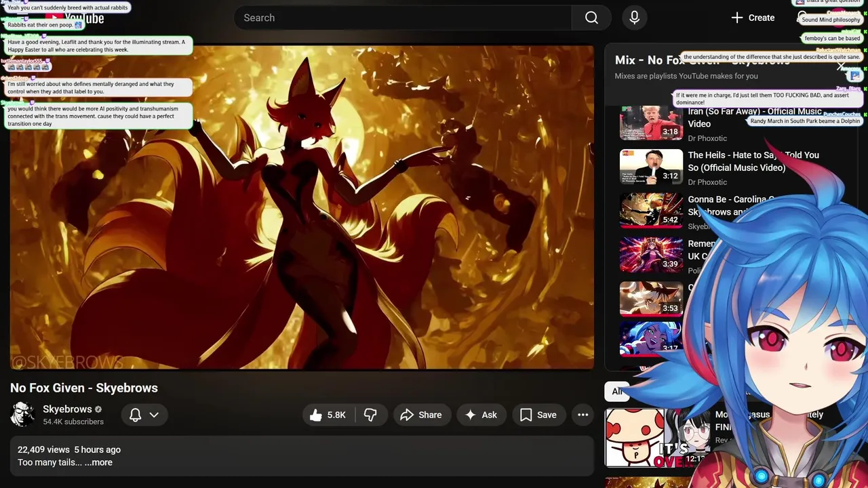Open the 3:53 duration playlist thumbnail

pos(651,299)
